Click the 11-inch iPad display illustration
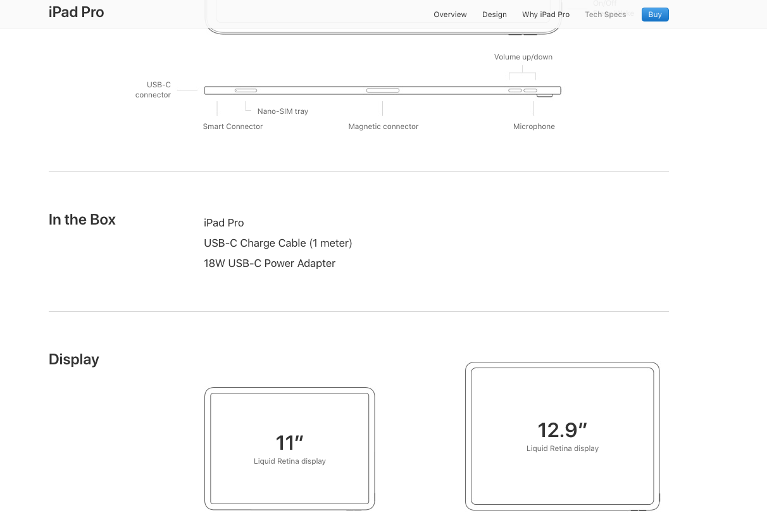767x532 pixels. [x=290, y=448]
